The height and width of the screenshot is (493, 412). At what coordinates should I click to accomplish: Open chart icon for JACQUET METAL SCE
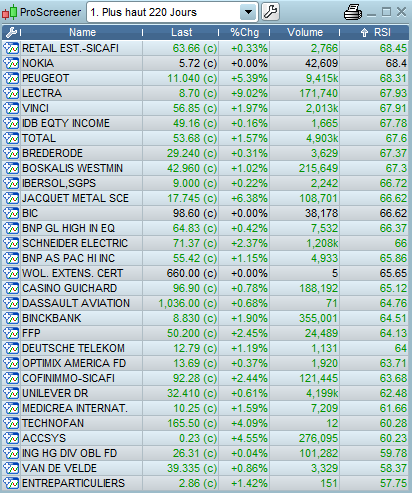(x=11, y=198)
